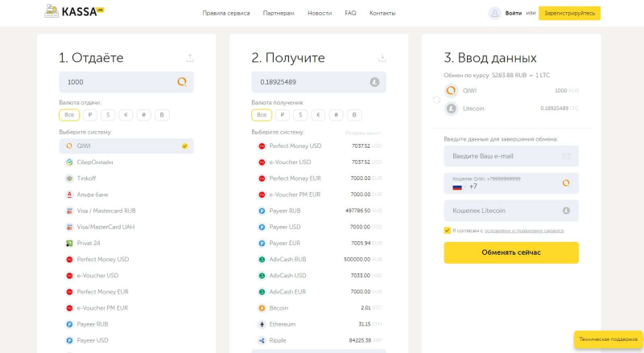This screenshot has height=353, width=644.
Task: Click the Альфа банк icon
Action: 69,195
